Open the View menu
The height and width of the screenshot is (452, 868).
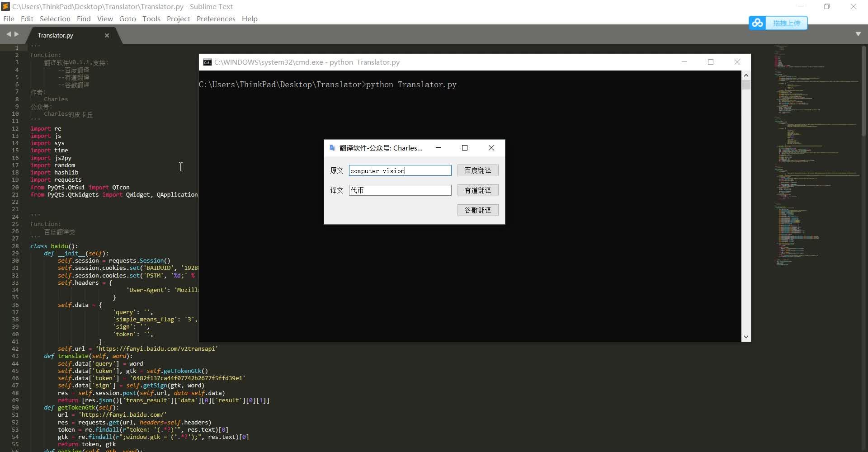pyautogui.click(x=105, y=19)
